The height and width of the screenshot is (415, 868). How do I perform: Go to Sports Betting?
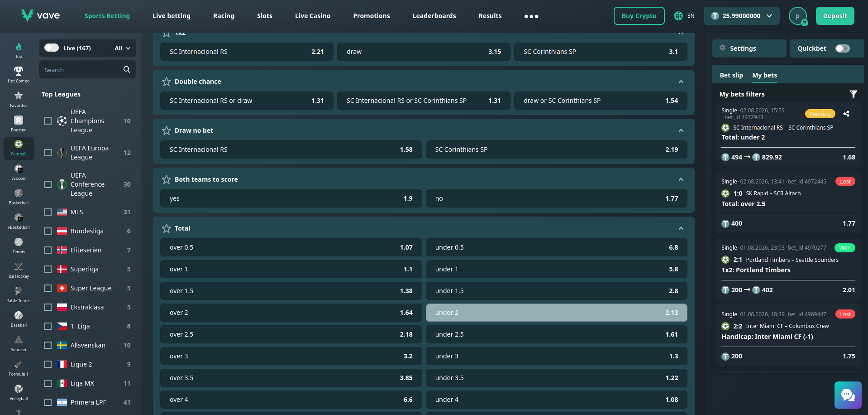pos(107,16)
